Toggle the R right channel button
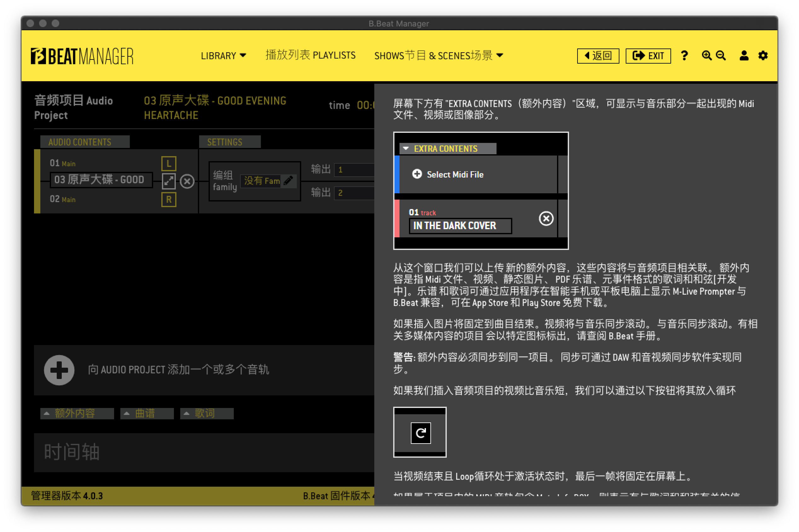The height and width of the screenshot is (532, 799). click(x=169, y=200)
